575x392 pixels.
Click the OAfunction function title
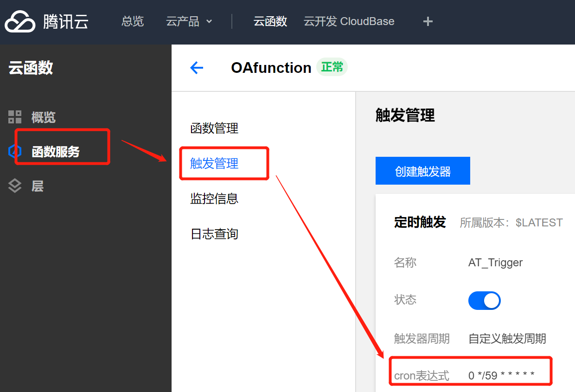coord(271,68)
